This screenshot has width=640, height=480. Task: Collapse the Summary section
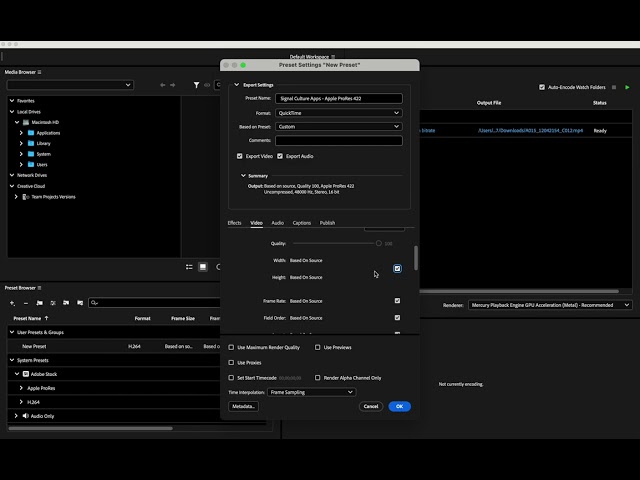pos(243,176)
